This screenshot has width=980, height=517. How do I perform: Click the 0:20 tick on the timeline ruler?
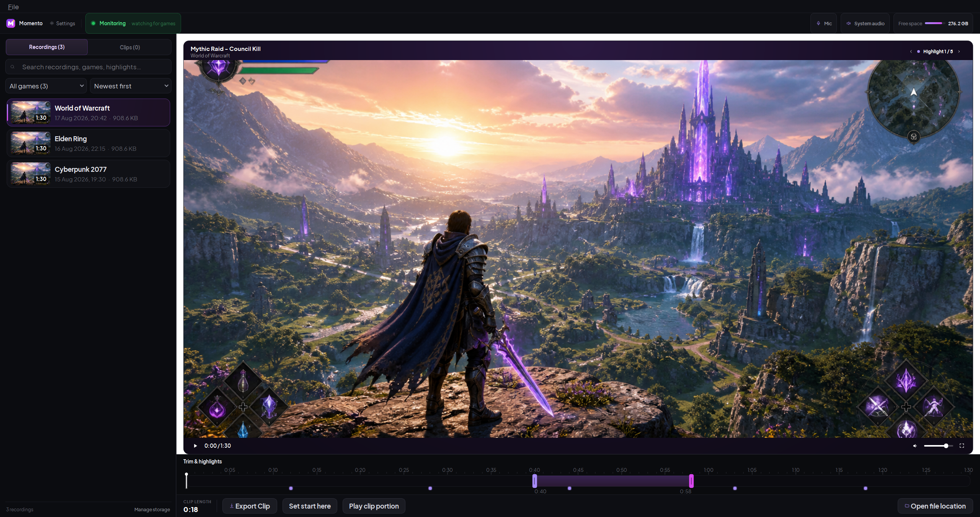(360, 470)
